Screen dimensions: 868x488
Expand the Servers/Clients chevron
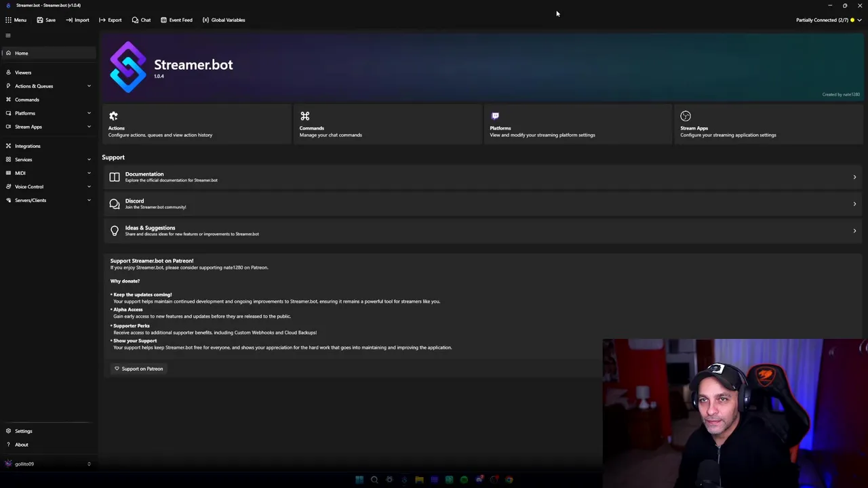click(89, 200)
